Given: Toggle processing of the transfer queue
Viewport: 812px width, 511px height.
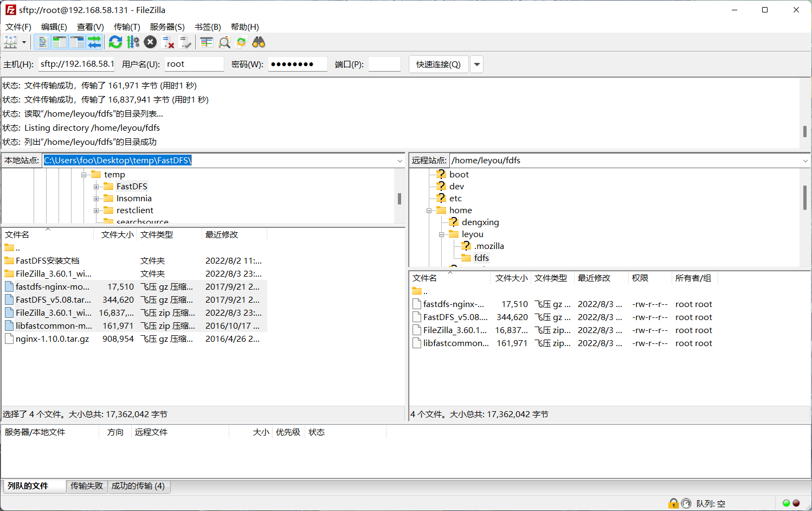Looking at the screenshot, I should click(x=133, y=42).
